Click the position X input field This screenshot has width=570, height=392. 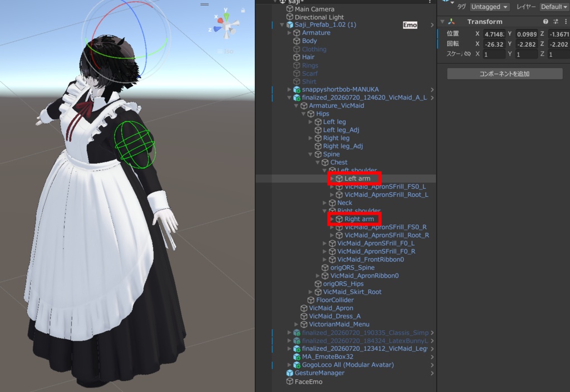pos(494,34)
